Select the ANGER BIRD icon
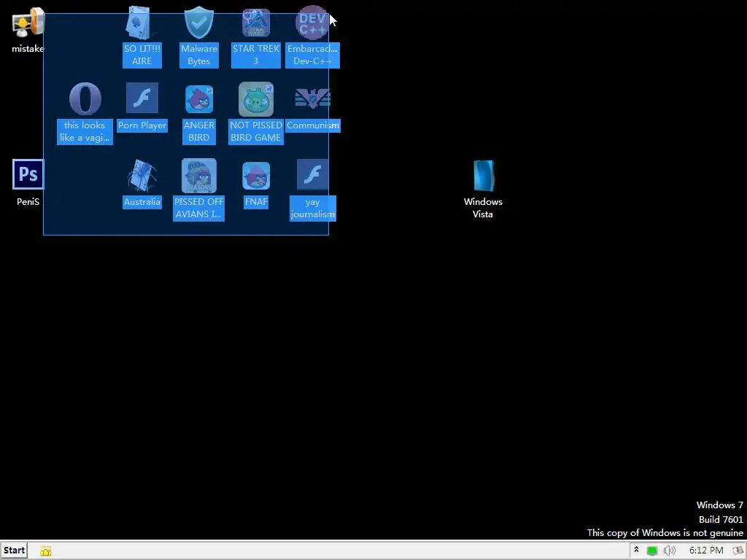Screen dimensions: 747x560 (198, 99)
